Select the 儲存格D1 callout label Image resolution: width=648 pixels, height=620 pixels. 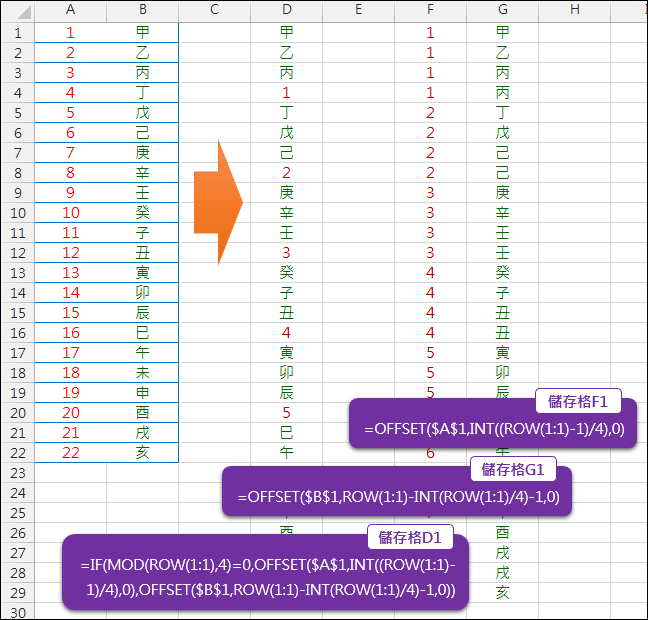point(410,537)
